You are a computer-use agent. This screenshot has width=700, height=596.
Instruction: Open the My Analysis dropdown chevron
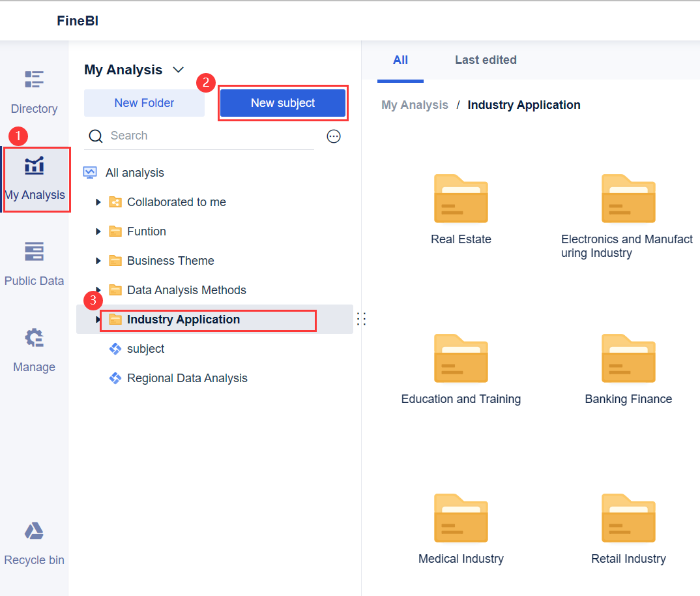[178, 70]
